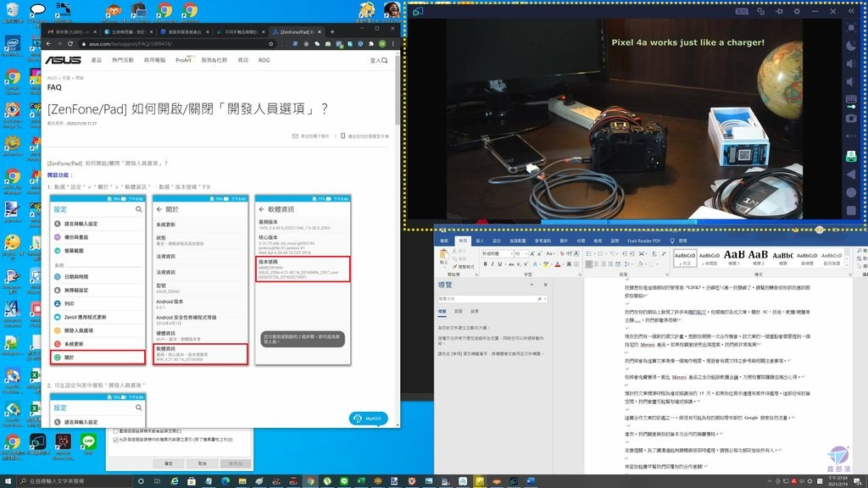The height and width of the screenshot is (488, 868).
Task: Go back in the Chrome browser
Action: (48, 44)
